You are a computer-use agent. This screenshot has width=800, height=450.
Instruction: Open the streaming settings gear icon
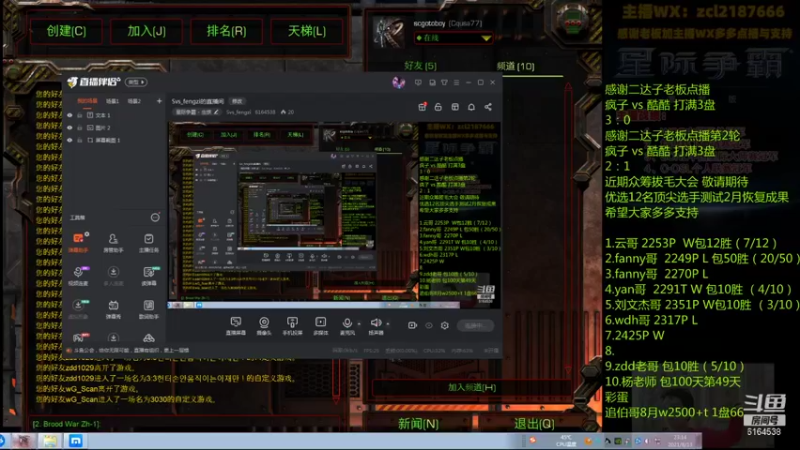click(445, 326)
